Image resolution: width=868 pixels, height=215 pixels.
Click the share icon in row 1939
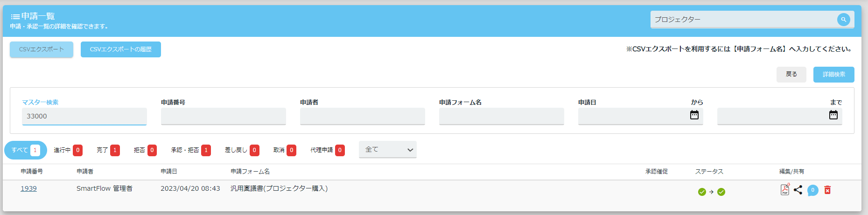click(x=798, y=190)
